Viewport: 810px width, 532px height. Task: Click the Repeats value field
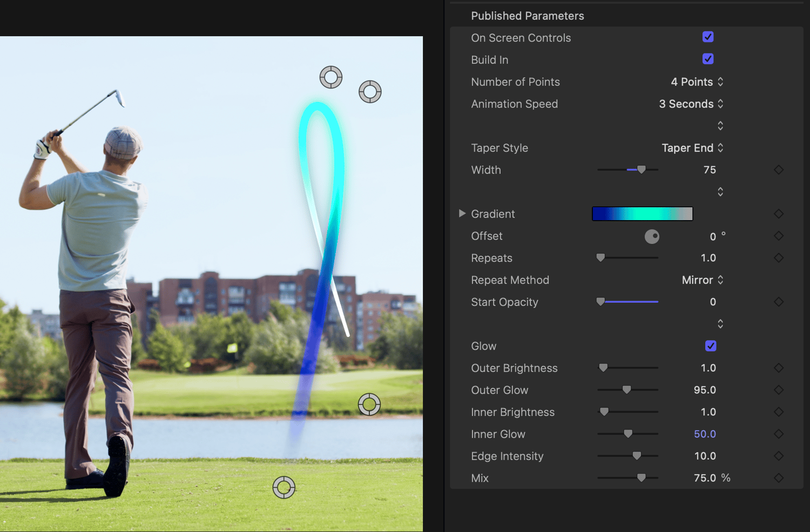click(x=708, y=258)
